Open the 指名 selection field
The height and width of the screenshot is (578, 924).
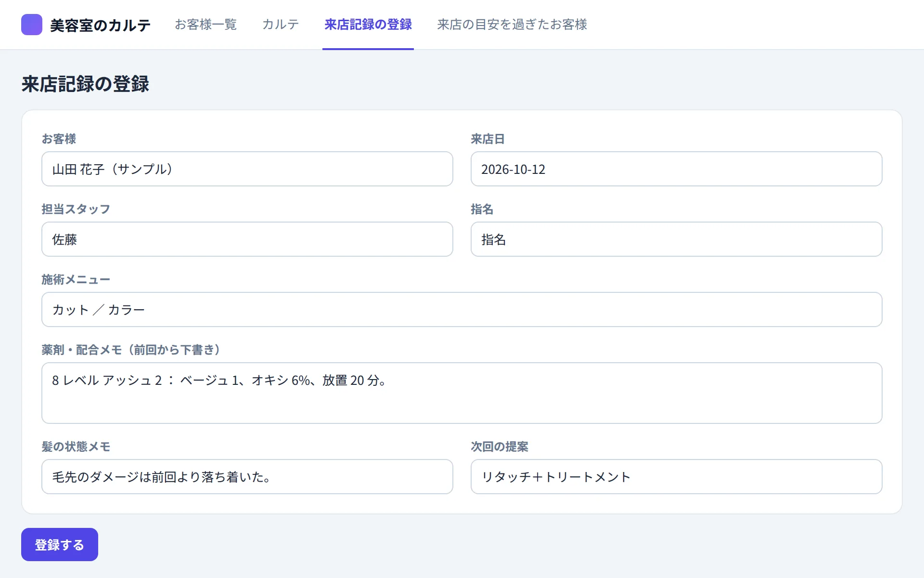click(x=676, y=239)
